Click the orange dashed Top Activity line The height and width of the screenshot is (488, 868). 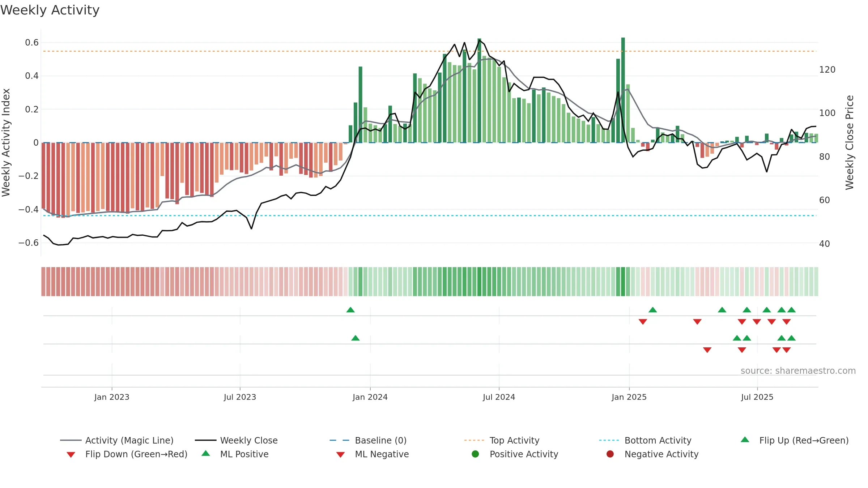pyautogui.click(x=430, y=51)
